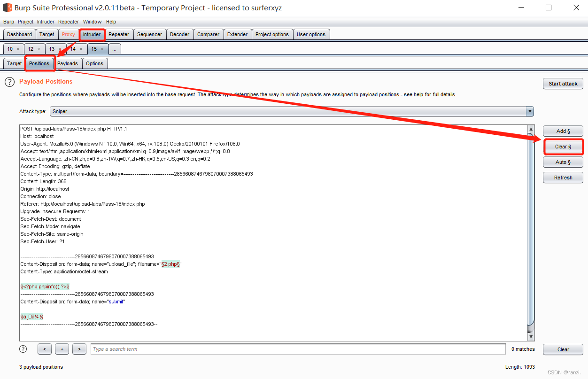The width and height of the screenshot is (588, 379).
Task: Select attack tab 13
Action: pyautogui.click(x=52, y=49)
